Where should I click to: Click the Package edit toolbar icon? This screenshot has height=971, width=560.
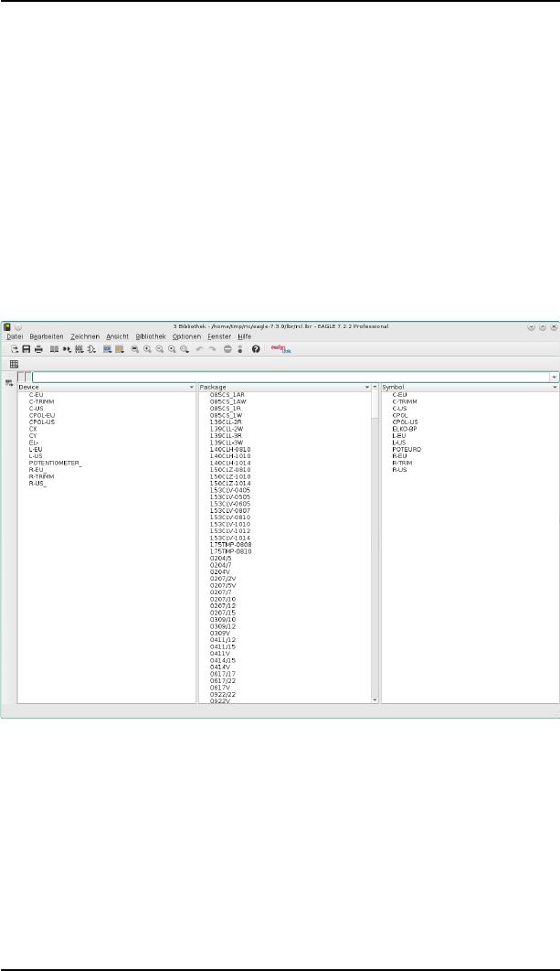(x=79, y=349)
